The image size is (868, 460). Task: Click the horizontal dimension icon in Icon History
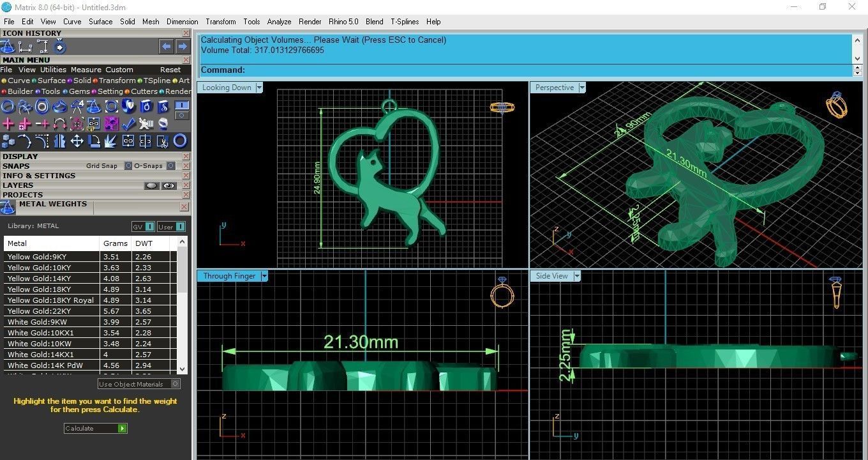pyautogui.click(x=25, y=47)
